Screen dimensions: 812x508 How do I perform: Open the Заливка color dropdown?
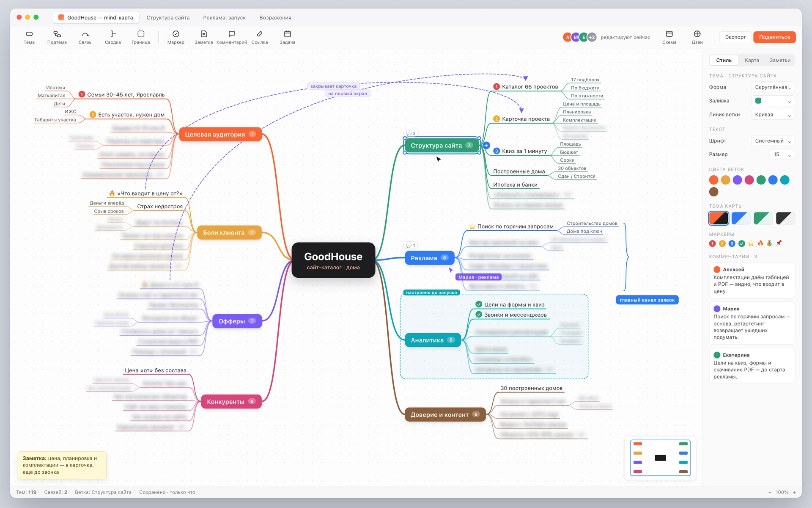pyautogui.click(x=773, y=101)
